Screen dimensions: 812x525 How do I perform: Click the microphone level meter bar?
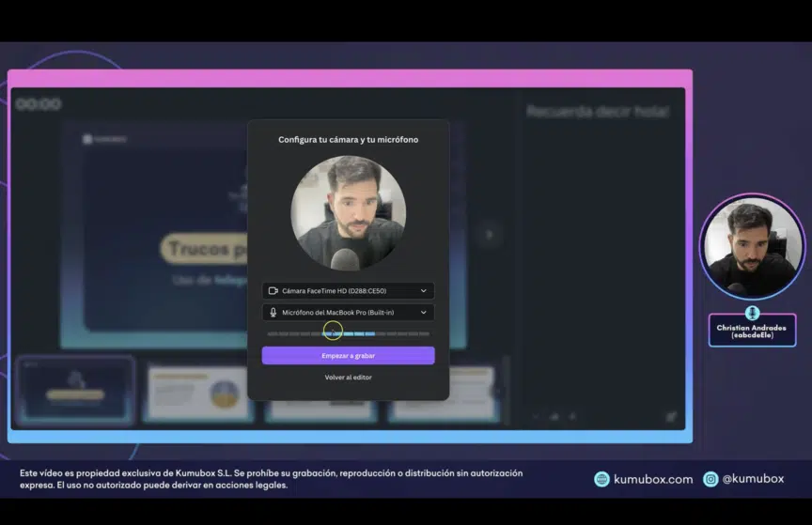tap(348, 334)
